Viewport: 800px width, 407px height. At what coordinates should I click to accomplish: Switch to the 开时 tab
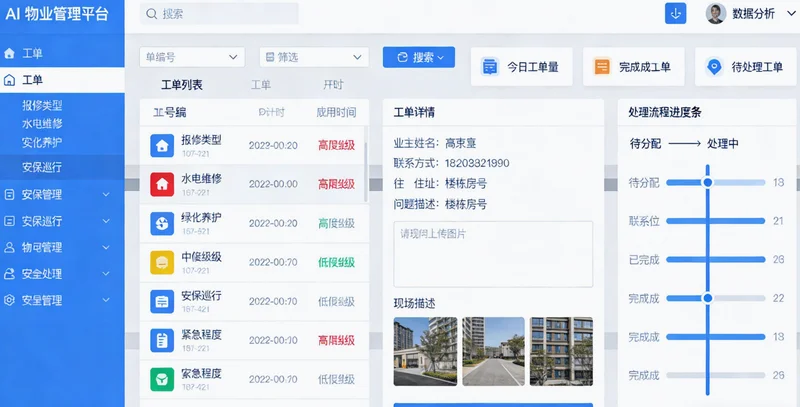point(333,85)
